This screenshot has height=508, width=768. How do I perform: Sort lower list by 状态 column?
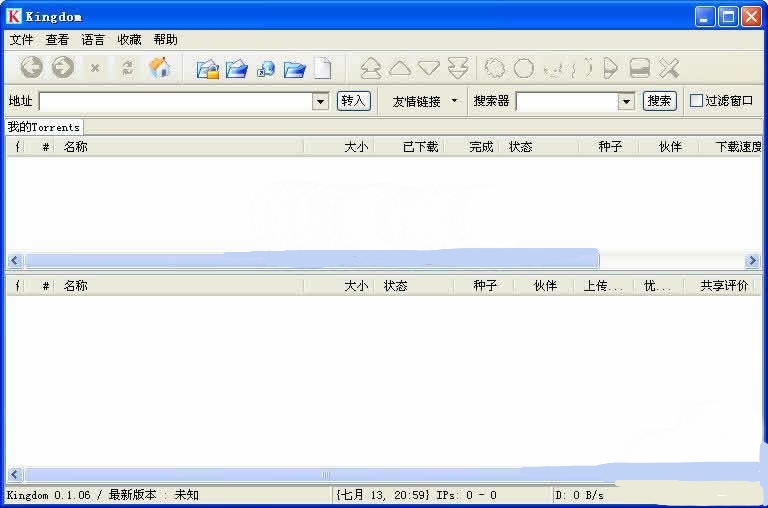pos(414,286)
